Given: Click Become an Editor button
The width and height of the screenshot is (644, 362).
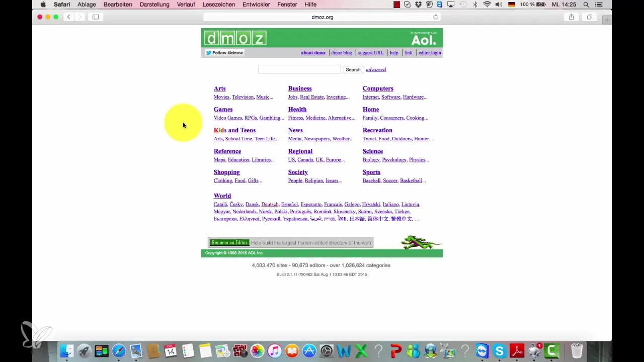Looking at the screenshot, I should [x=229, y=243].
